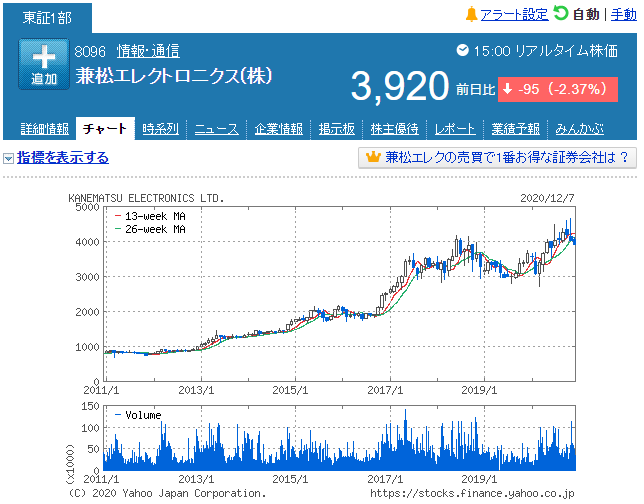Click the https://stocks.finance.yahoo.co.jp text
Screen dimensions: 644x504
[472, 493]
